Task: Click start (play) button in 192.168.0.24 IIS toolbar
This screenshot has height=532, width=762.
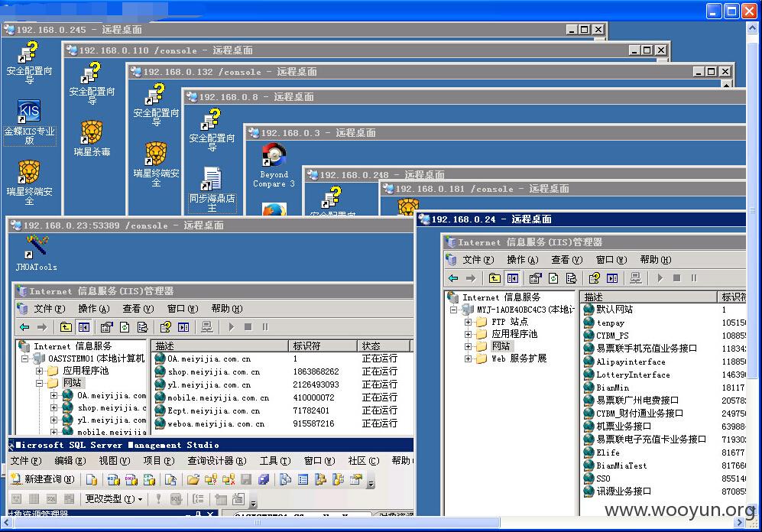Action: tap(660, 278)
